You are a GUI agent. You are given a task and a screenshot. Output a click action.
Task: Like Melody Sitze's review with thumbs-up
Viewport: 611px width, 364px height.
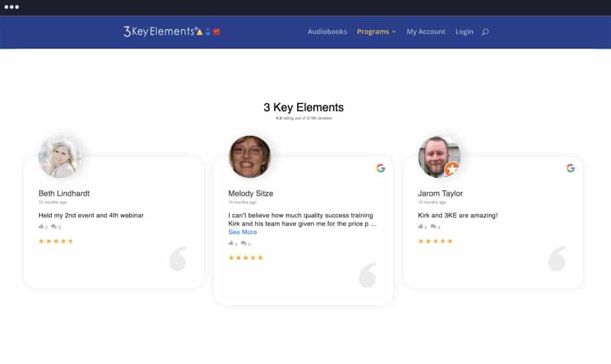pos(231,243)
